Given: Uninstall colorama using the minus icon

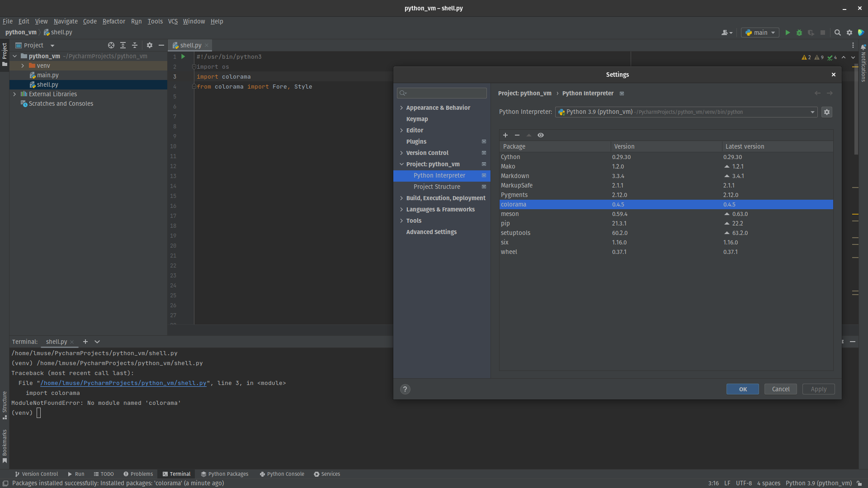Looking at the screenshot, I should pos(517,135).
